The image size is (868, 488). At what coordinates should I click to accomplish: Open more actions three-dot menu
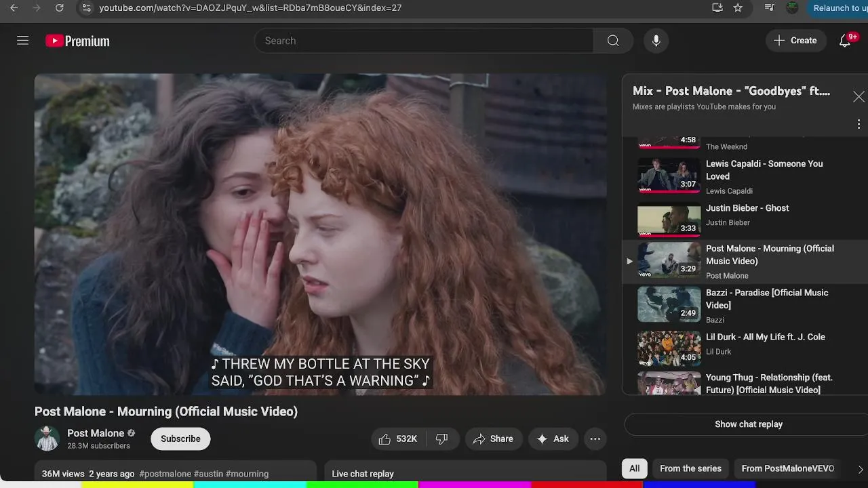coord(595,439)
